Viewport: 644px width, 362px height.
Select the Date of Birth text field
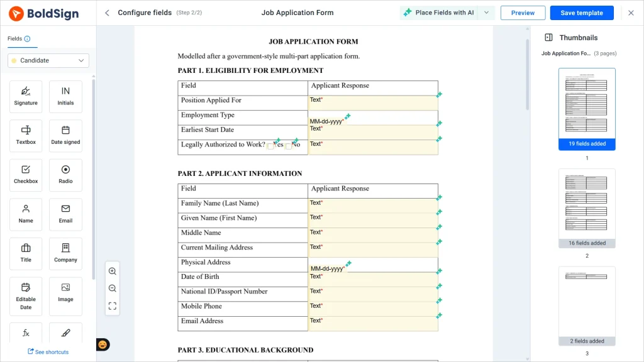pyautogui.click(x=373, y=280)
